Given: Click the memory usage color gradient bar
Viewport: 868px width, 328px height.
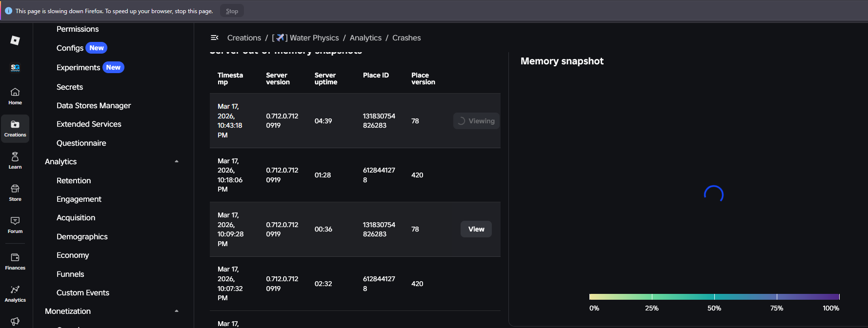Looking at the screenshot, I should point(714,297).
